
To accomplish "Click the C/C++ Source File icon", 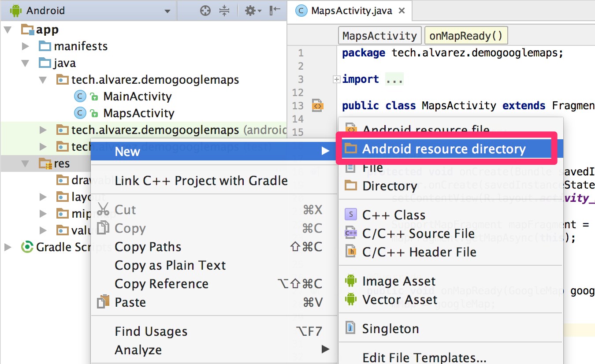I will (351, 233).
